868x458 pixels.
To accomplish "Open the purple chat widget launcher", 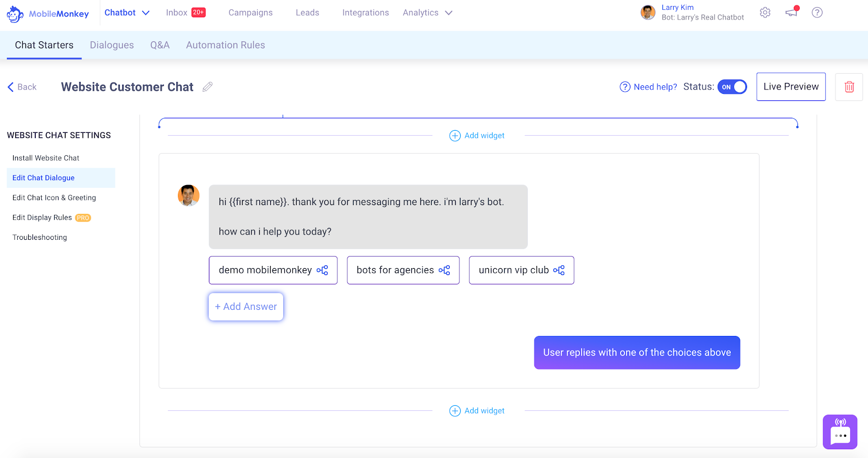I will coord(840,432).
